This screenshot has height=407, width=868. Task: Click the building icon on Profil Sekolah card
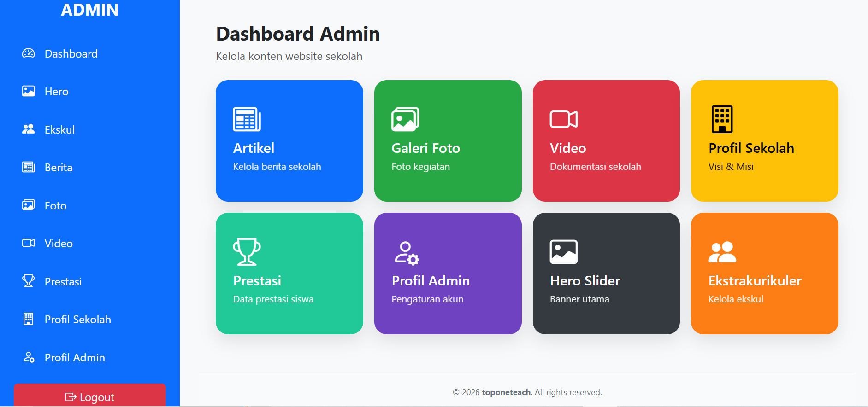click(x=722, y=119)
